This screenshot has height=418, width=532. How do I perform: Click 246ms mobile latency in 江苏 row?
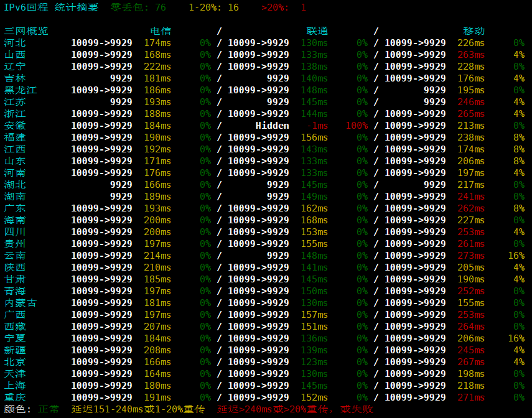pyautogui.click(x=471, y=102)
